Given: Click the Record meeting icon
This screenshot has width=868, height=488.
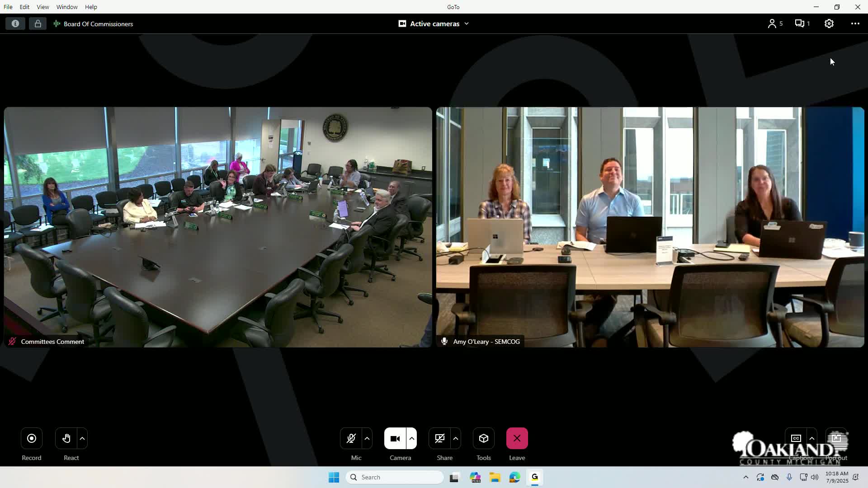Looking at the screenshot, I should tap(32, 438).
